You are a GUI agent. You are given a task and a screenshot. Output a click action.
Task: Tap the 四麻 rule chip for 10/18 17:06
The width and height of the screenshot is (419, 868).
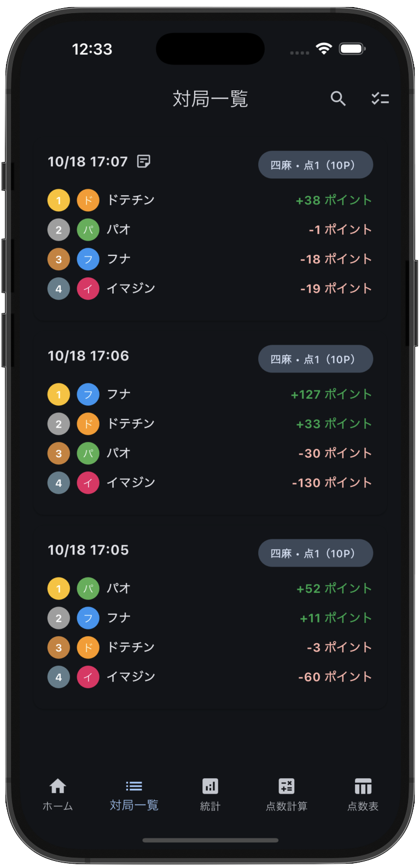click(x=315, y=359)
